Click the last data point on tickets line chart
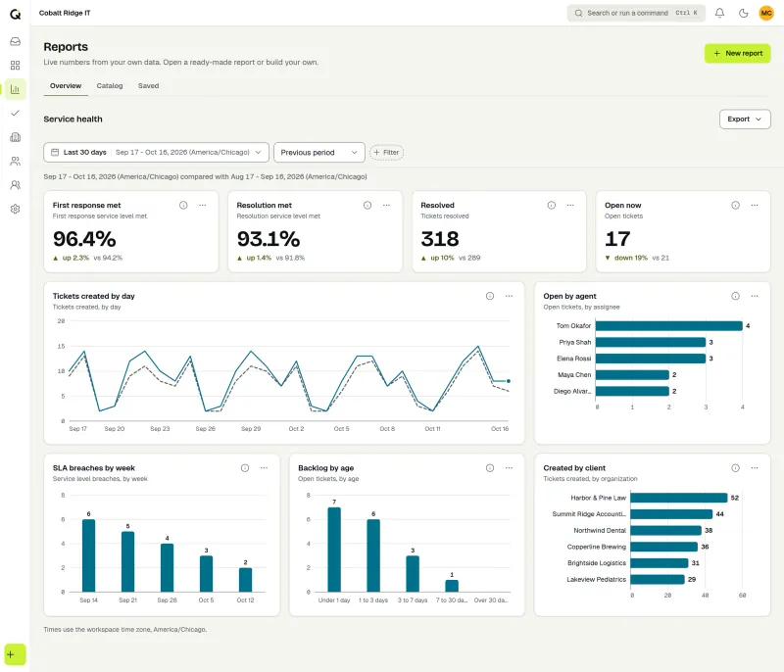 [509, 381]
